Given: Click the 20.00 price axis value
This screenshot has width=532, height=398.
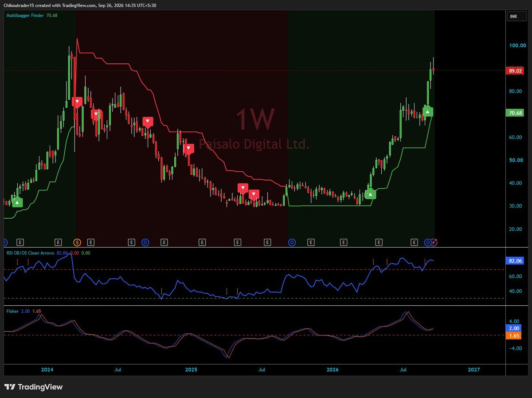Looking at the screenshot, I should (x=516, y=229).
